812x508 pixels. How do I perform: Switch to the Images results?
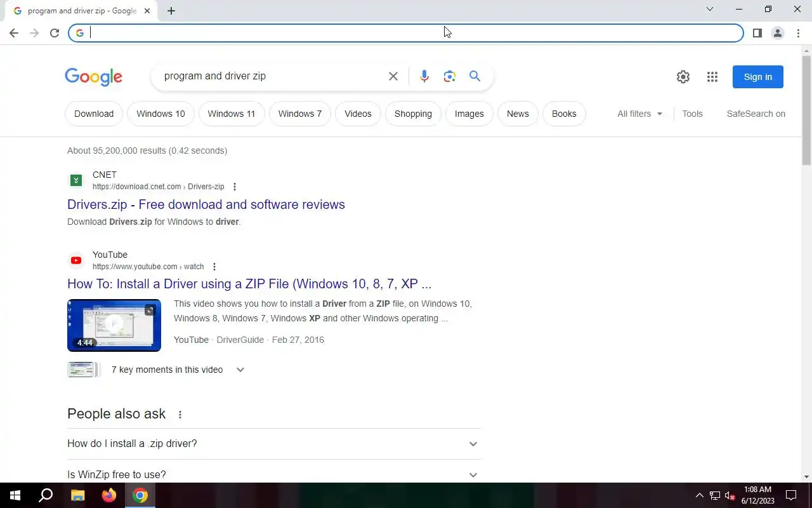(x=469, y=114)
